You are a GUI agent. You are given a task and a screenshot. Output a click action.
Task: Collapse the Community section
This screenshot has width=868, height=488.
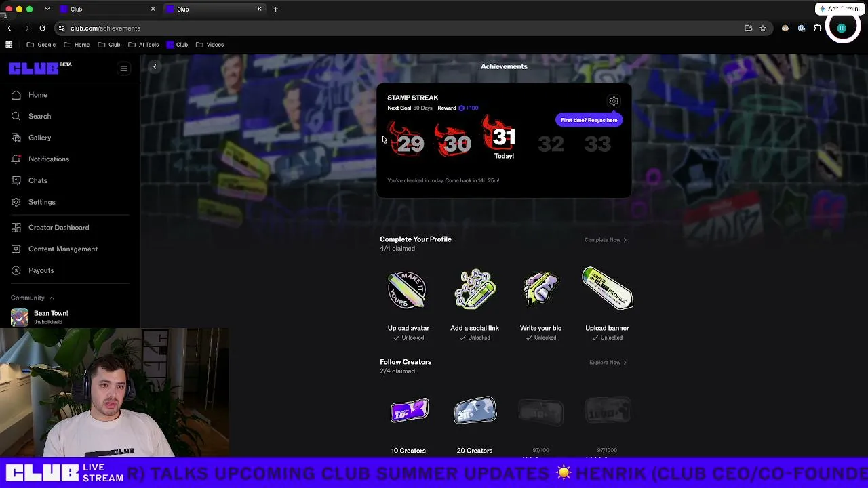[x=33, y=298]
